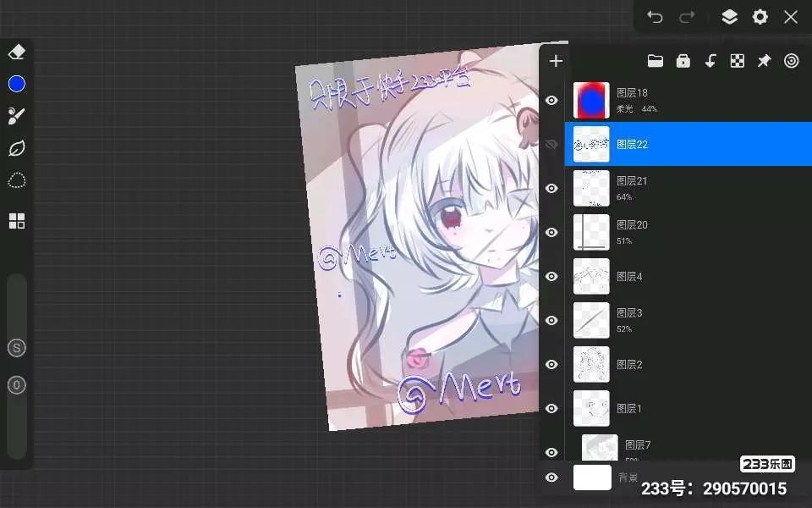812x508 pixels.
Task: Click the 图层22 layer thumbnail
Action: tap(591, 144)
